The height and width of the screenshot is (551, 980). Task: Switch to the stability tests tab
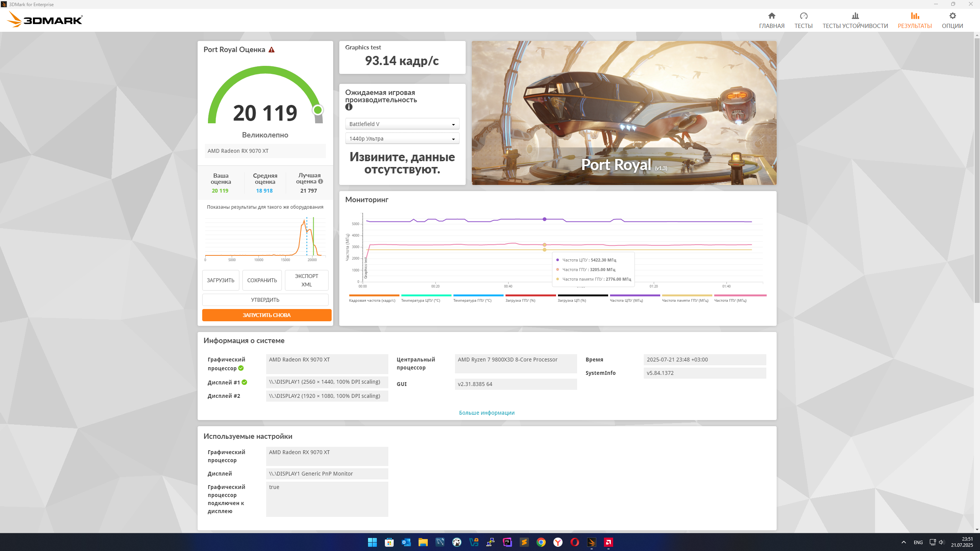pos(855,20)
